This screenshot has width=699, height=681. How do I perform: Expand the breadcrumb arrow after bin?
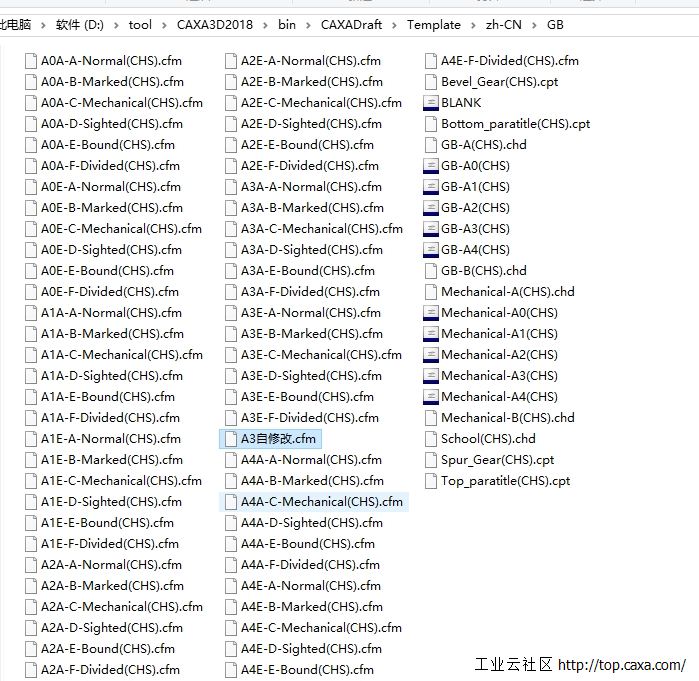point(308,25)
